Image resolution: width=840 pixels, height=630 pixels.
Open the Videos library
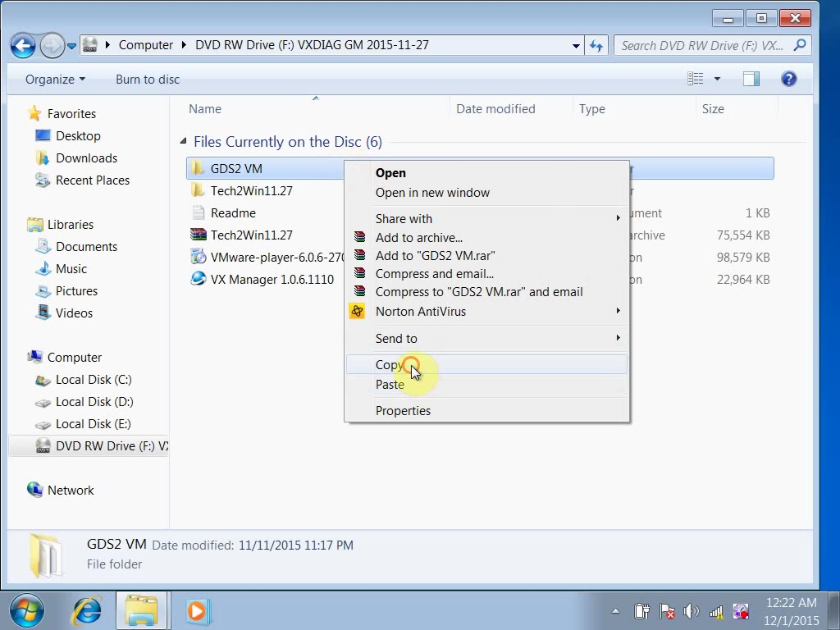pos(74,313)
